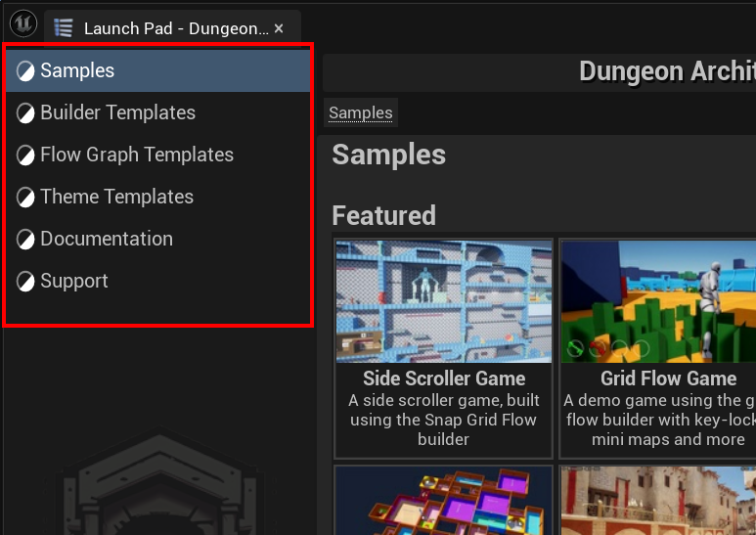Screen dimensions: 756x535
Task: Open Theme Templates in the sidebar
Action: coord(158,197)
